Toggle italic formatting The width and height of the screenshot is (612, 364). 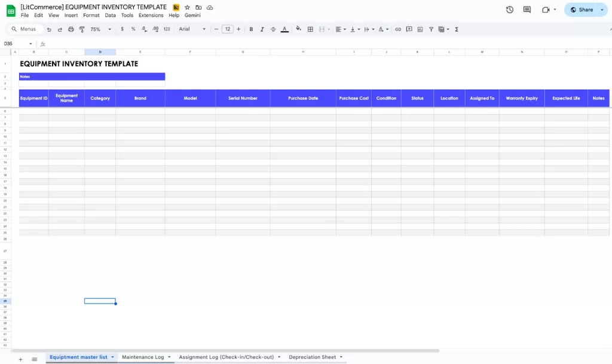tap(261, 29)
